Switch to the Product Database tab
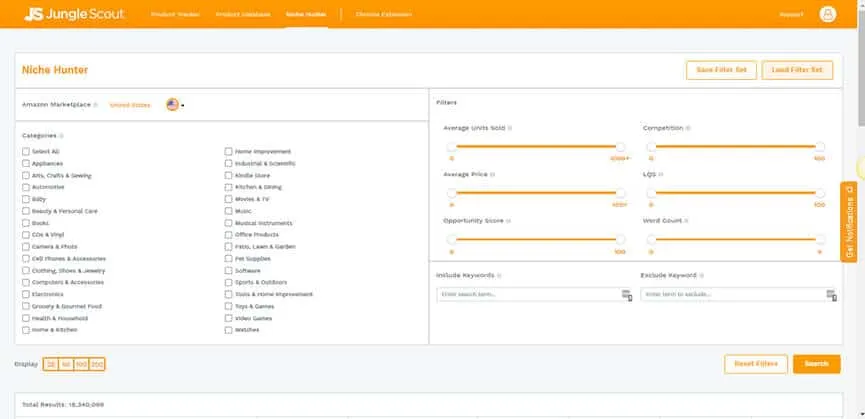 pos(243,14)
